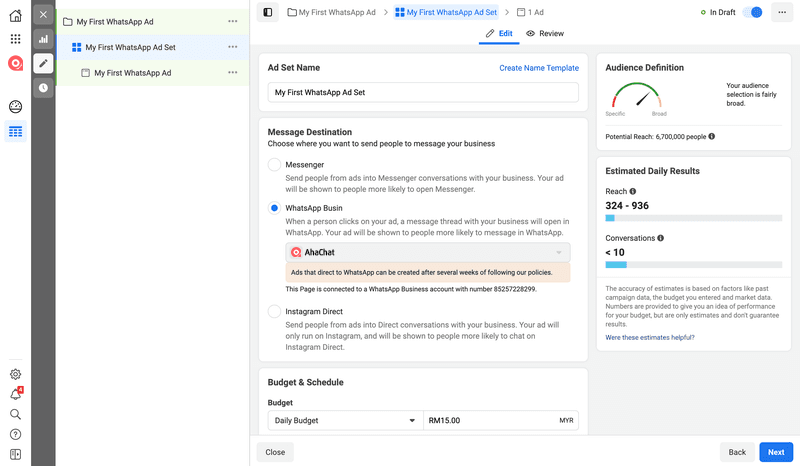Open the clock history icon
The width and height of the screenshot is (800, 466).
coord(43,88)
